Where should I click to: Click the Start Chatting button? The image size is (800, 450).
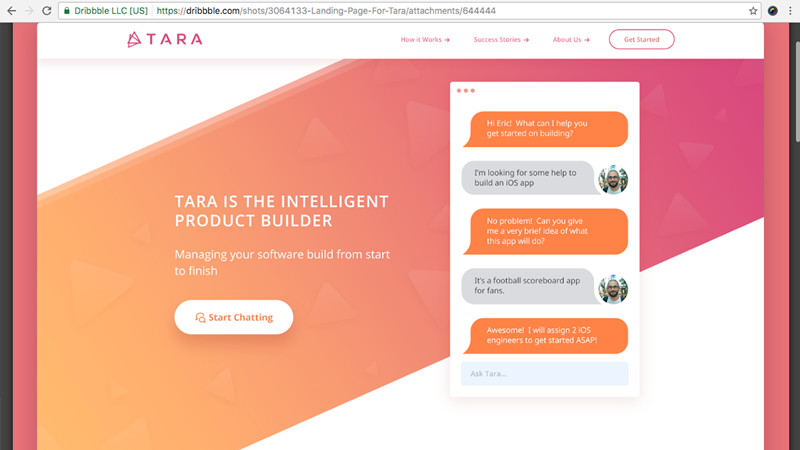[x=234, y=317]
